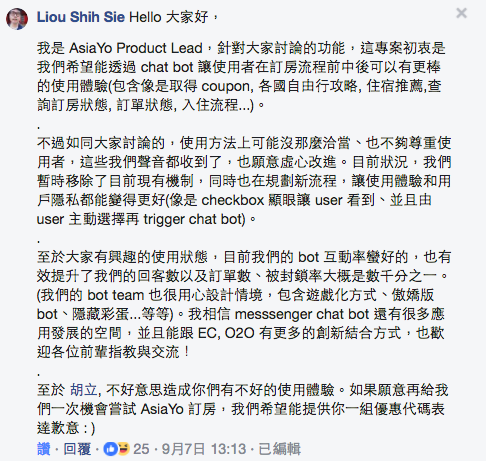Open the Liou Shih Sie profile name link
486x461 pixels.
(81, 17)
